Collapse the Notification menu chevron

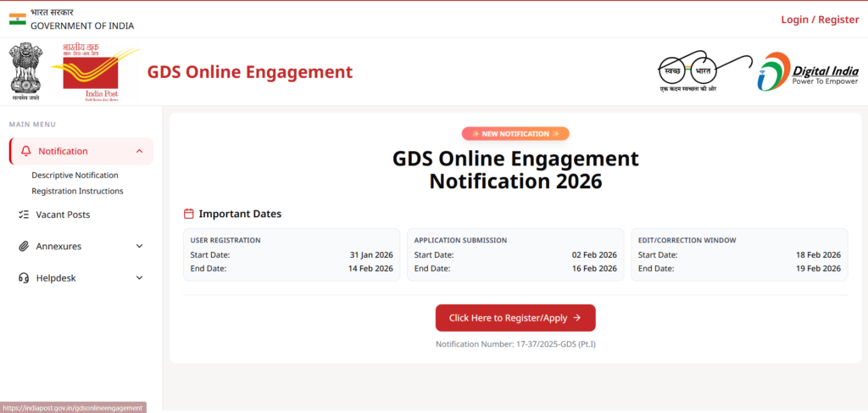point(140,151)
